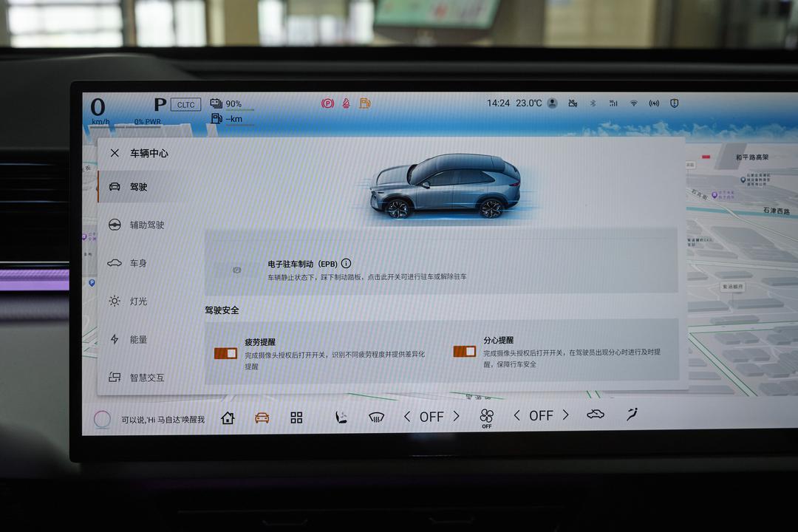The width and height of the screenshot is (798, 532).
Task: Tap the fan OFF icon
Action: (x=486, y=417)
